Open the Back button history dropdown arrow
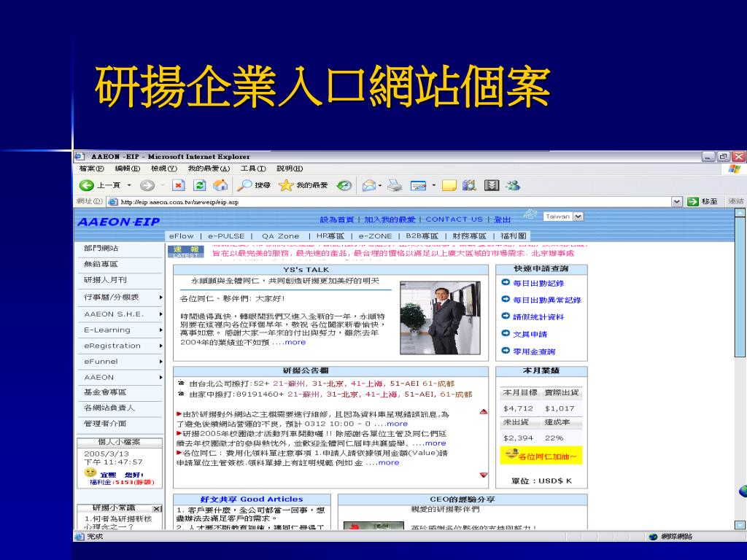The width and height of the screenshot is (747, 560). click(x=129, y=185)
